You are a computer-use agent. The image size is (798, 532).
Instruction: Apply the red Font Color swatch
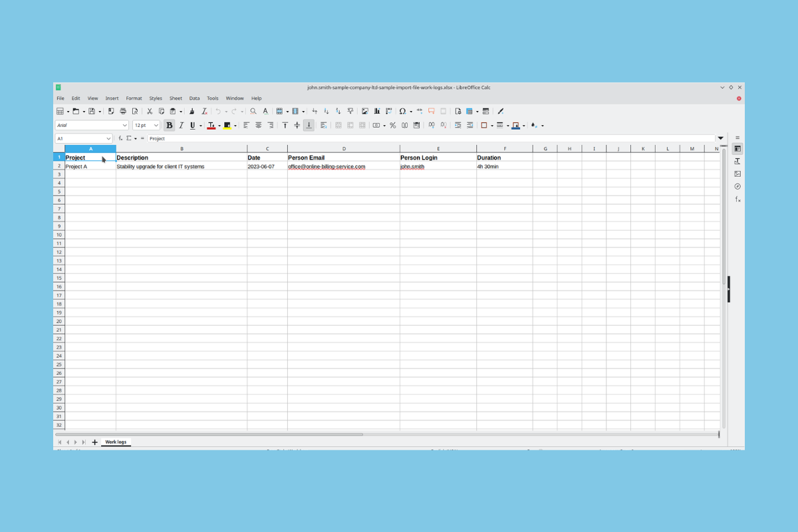coord(211,125)
